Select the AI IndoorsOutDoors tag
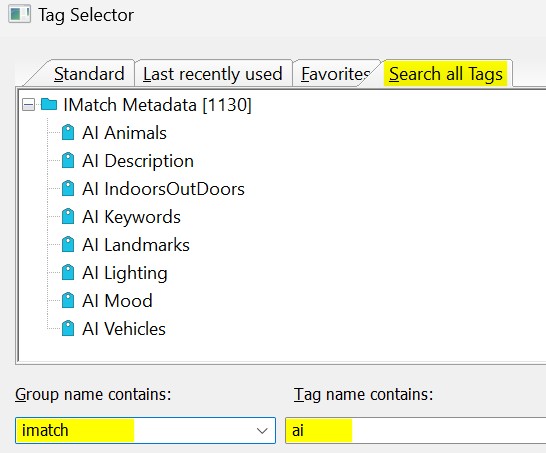Screen dimensions: 546x453 tap(163, 189)
